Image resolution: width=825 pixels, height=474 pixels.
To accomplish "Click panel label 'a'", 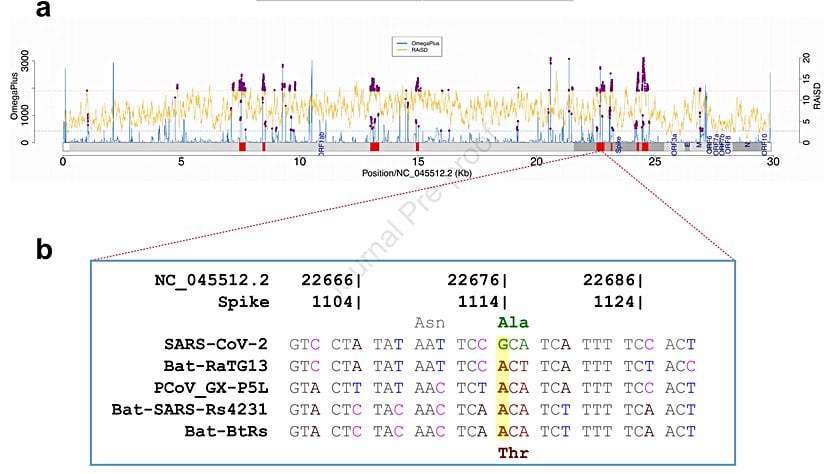I will 43,11.
